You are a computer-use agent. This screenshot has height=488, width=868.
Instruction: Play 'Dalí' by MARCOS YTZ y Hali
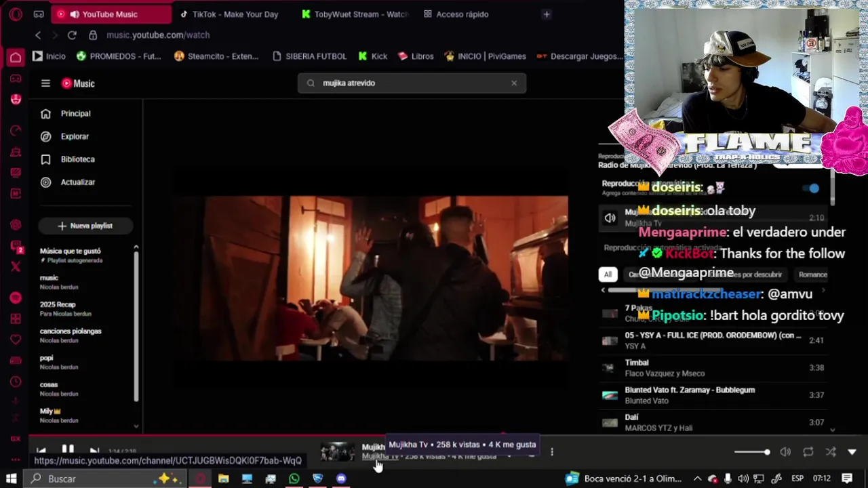[713, 422]
